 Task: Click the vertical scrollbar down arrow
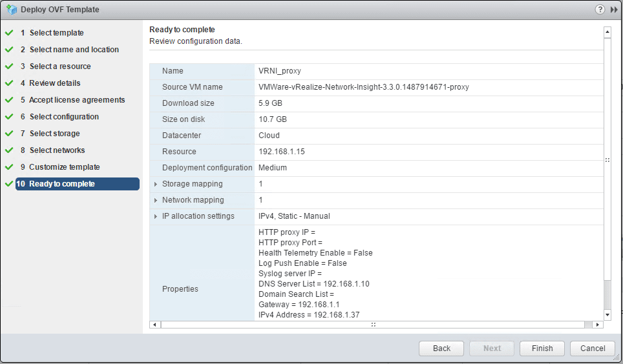[607, 314]
